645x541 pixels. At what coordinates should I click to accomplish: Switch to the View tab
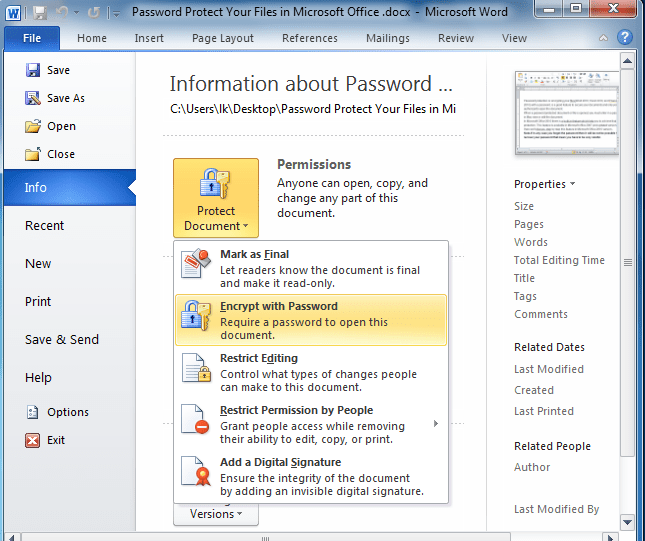[514, 38]
